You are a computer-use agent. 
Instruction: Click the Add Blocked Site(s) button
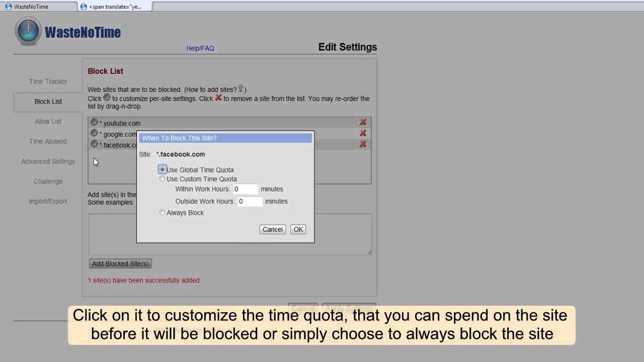120,263
